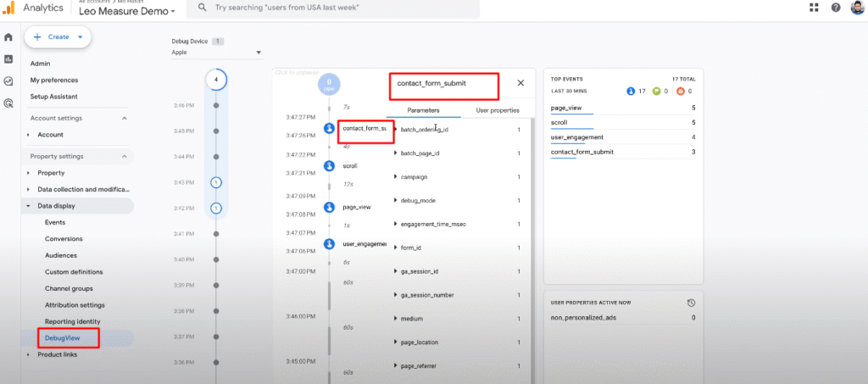Open the Create button
This screenshot has width=868, height=384.
point(58,37)
